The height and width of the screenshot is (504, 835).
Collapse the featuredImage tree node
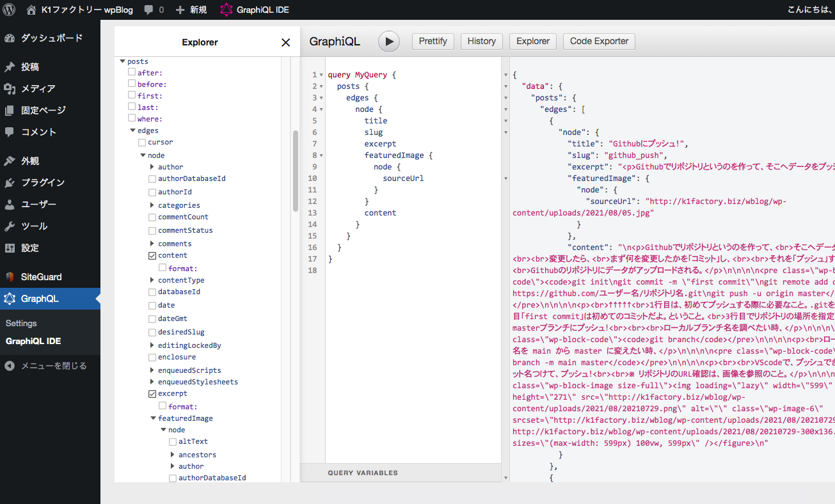(x=153, y=418)
